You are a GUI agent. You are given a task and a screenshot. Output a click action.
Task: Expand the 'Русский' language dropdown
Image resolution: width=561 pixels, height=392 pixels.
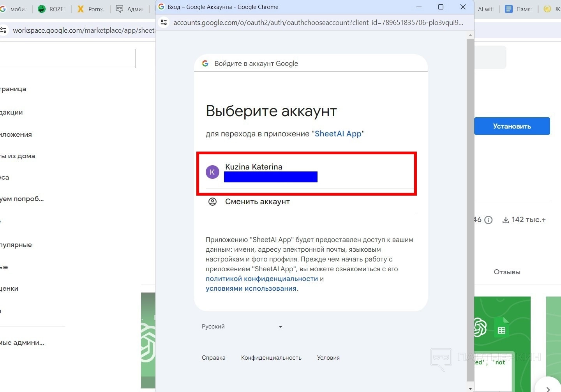tap(242, 327)
